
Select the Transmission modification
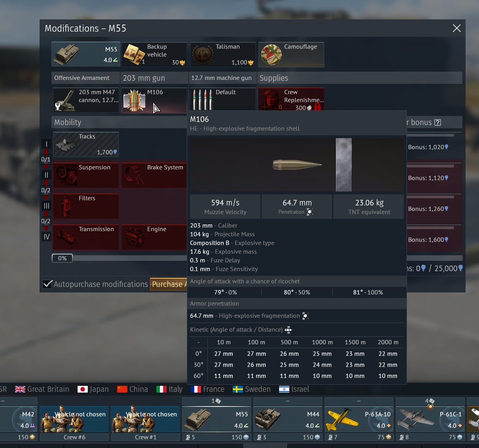point(86,237)
